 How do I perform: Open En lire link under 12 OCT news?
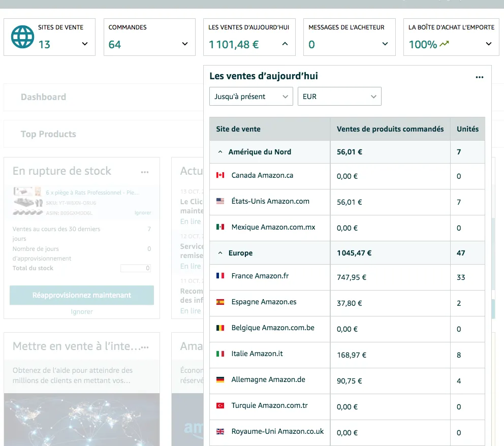(191, 266)
